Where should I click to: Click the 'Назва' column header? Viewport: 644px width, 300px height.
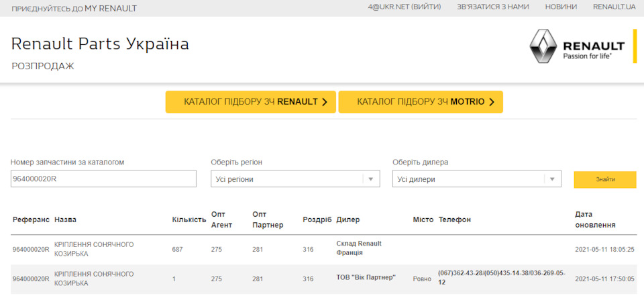coord(65,220)
